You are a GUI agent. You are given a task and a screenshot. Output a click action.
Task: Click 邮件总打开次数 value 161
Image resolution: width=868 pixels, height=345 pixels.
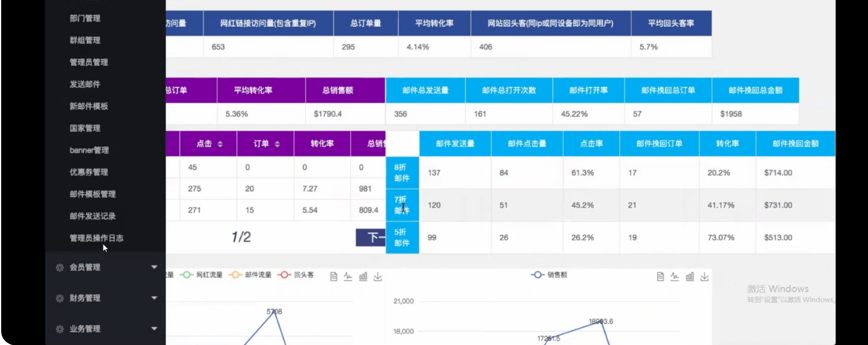tap(480, 114)
